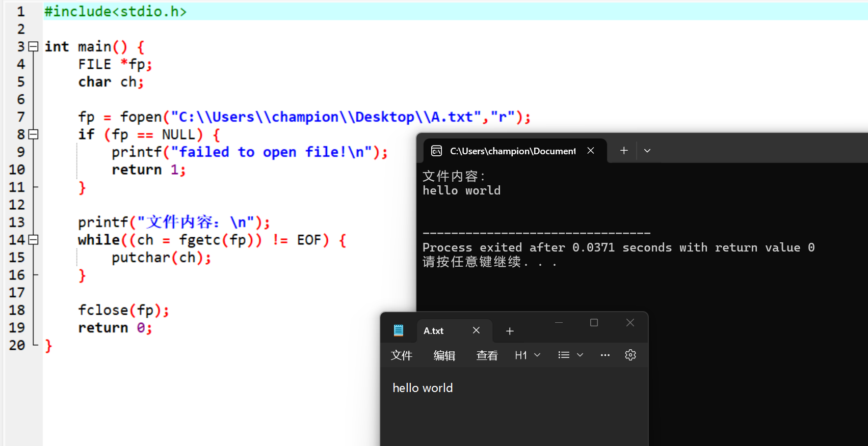
Task: Open the H1 heading dropdown in Notepad
Action: point(528,355)
